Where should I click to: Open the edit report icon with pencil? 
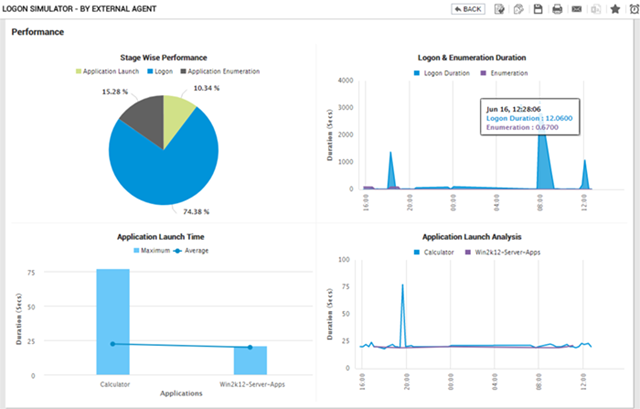pyautogui.click(x=499, y=9)
